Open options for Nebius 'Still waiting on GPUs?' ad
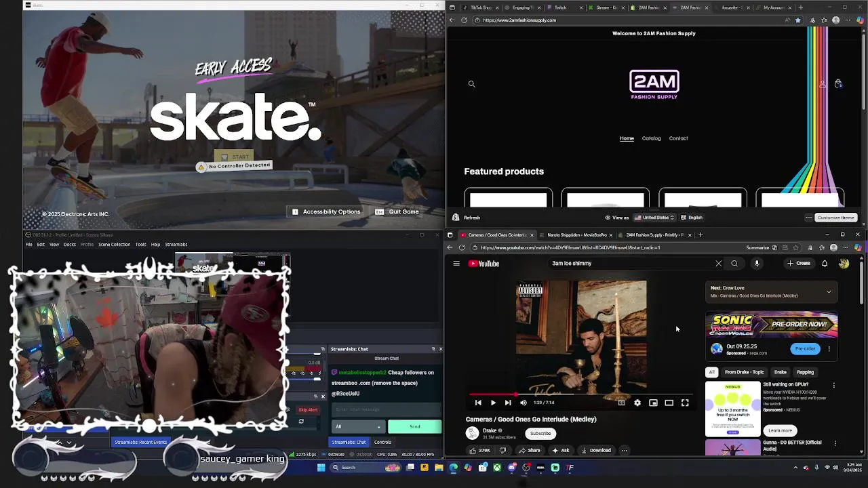868x488 pixels. [834, 385]
